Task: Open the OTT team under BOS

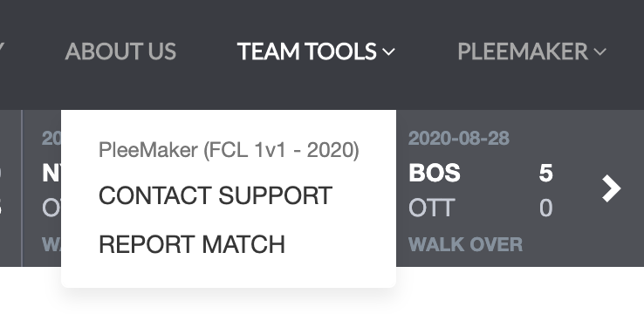Action: [432, 208]
